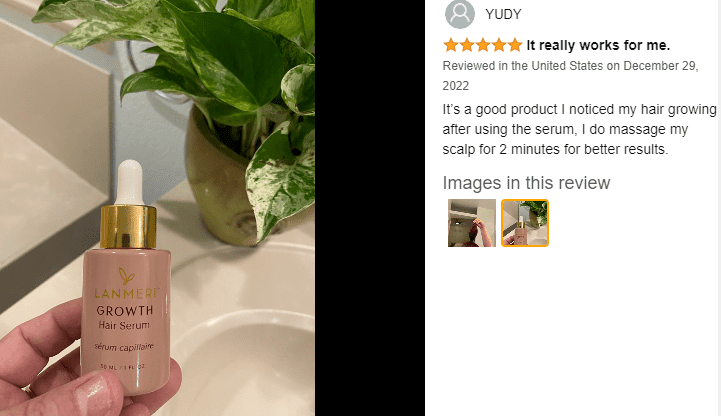Select the hair photo thumbnail
This screenshot has width=721, height=416.
(x=472, y=223)
